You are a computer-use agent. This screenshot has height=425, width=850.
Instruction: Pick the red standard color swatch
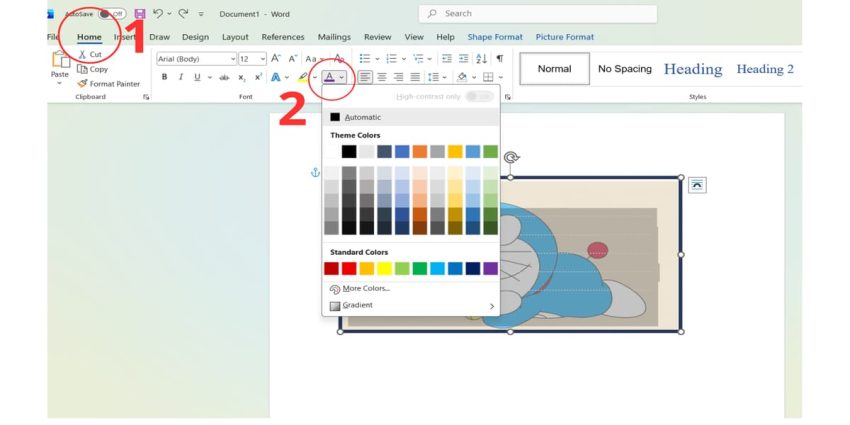(349, 268)
